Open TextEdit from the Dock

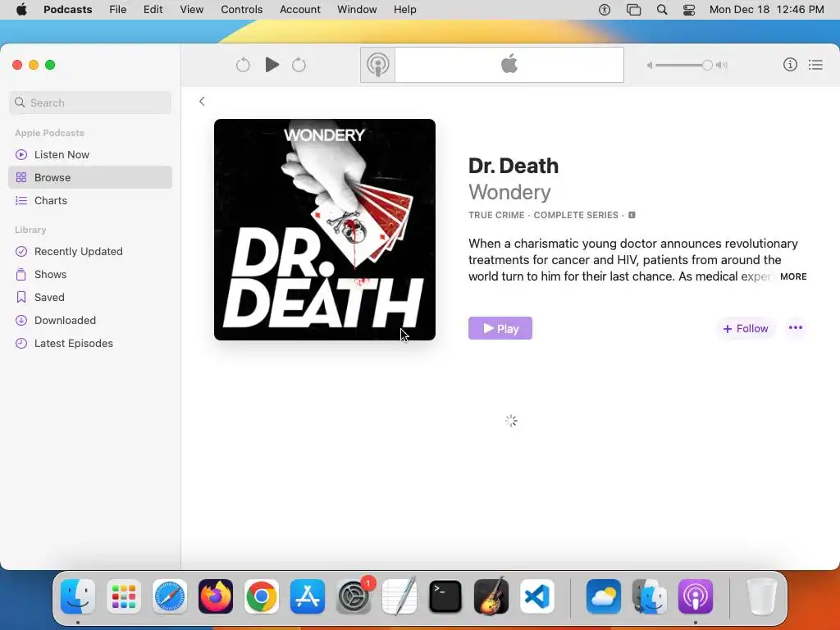pos(399,596)
